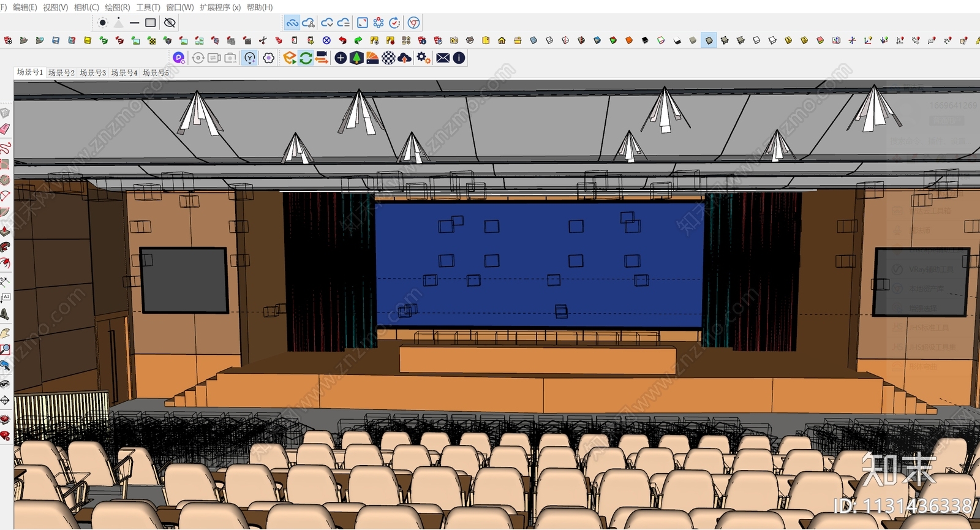The image size is (980, 530).
Task: Click the black cube style icon
Action: [645, 40]
